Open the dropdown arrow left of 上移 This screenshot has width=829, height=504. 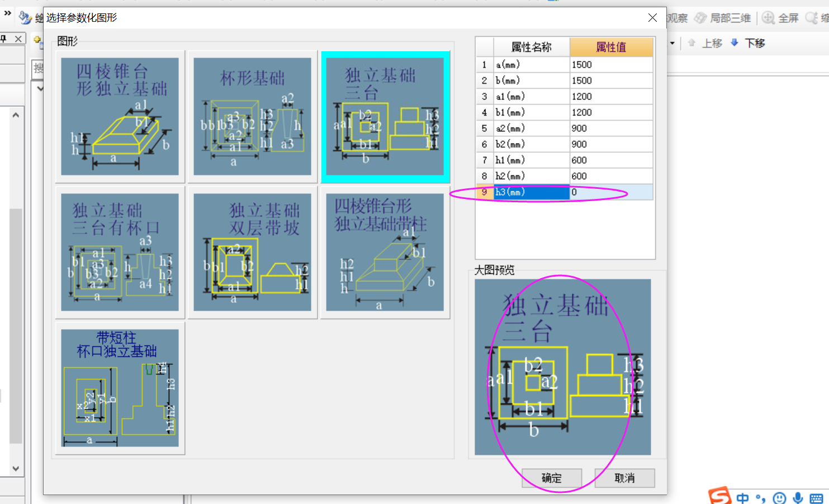pos(672,43)
